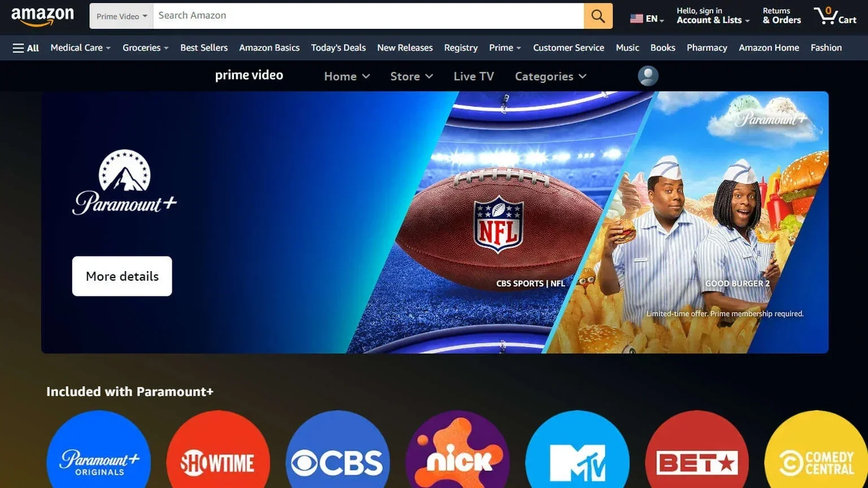Open Today's Deals
This screenshot has height=488, width=868.
pyautogui.click(x=338, y=48)
